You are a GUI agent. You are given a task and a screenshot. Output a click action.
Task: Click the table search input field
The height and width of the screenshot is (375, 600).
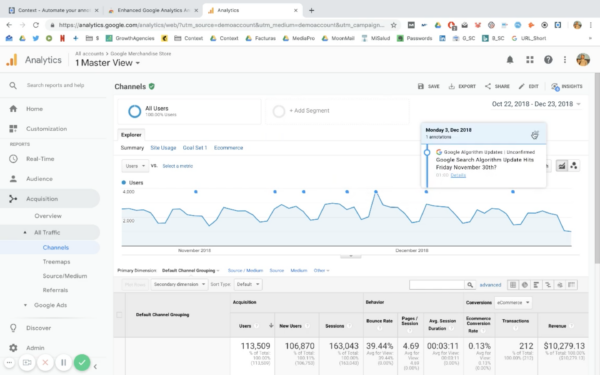pyautogui.click(x=437, y=285)
